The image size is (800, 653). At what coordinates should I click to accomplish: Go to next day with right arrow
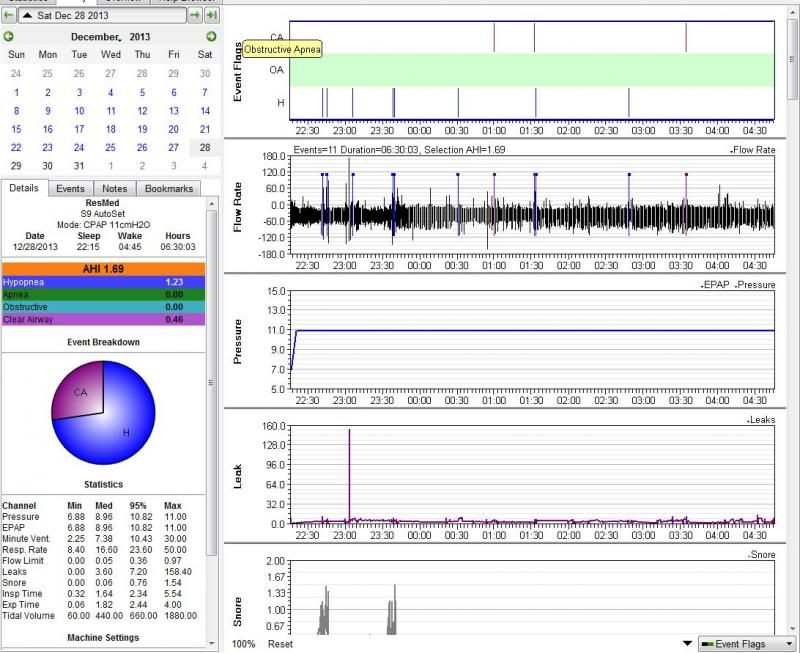pos(194,16)
